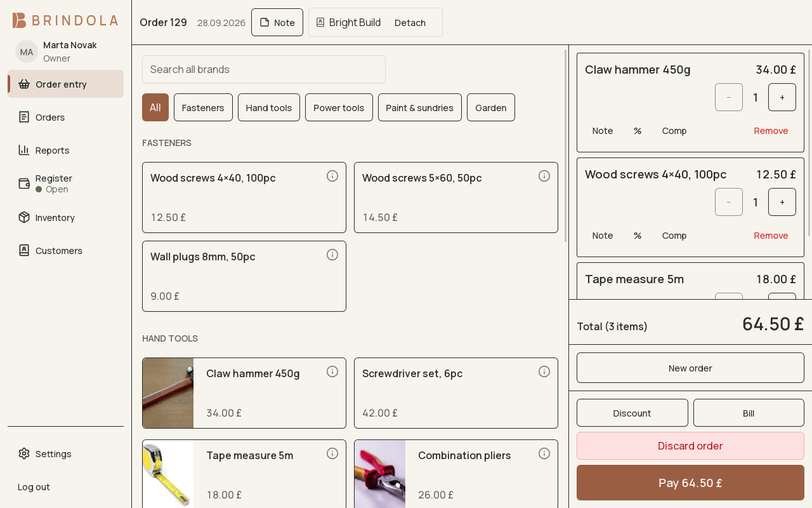This screenshot has width=812, height=508.
Task: Add note to Claw hammer 450g line
Action: pyautogui.click(x=603, y=131)
